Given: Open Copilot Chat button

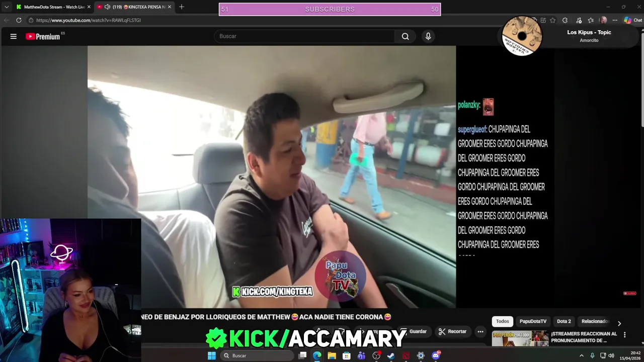Looking at the screenshot, I should tap(633, 20).
